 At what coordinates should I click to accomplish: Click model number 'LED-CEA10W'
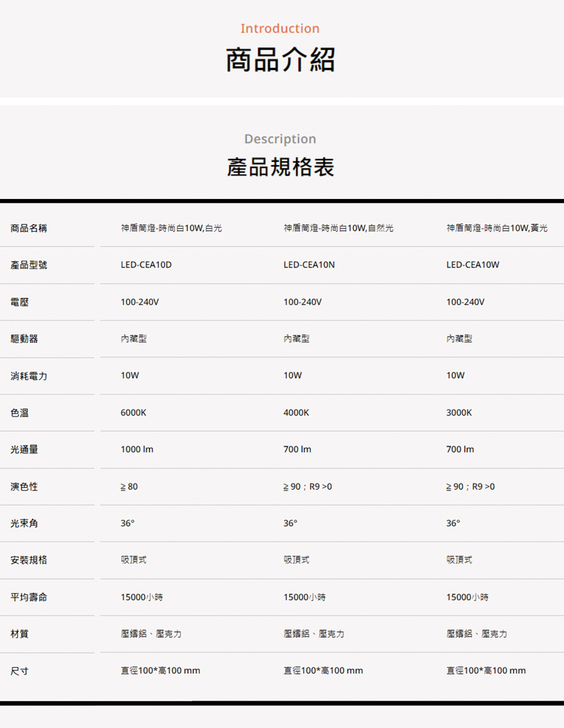[473, 265]
